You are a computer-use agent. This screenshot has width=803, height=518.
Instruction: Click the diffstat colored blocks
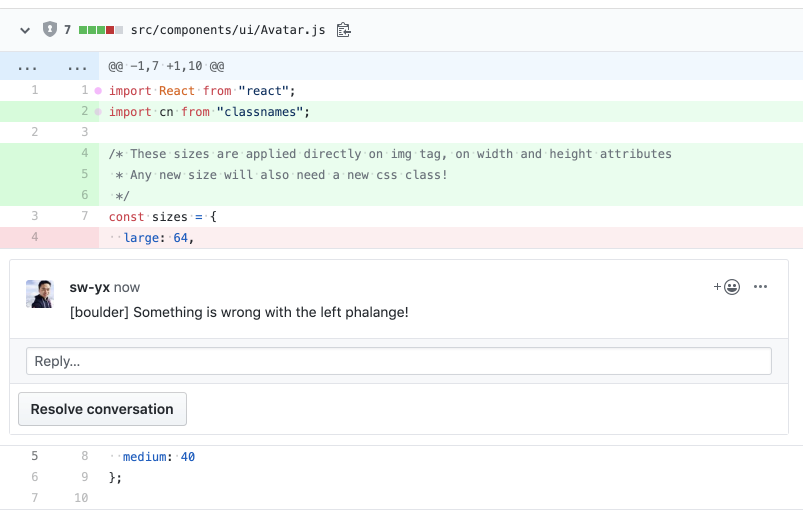click(101, 30)
